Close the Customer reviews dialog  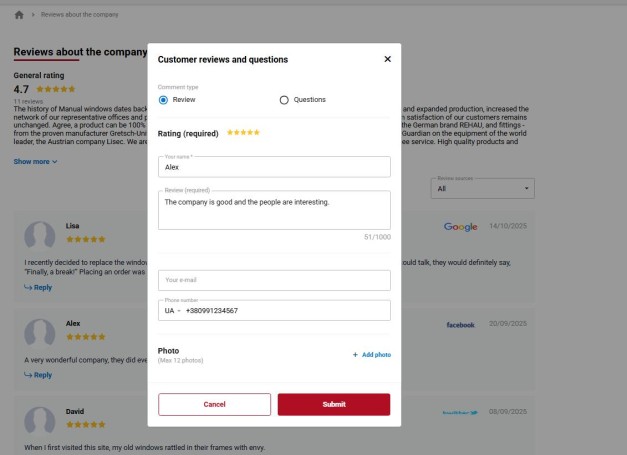387,59
